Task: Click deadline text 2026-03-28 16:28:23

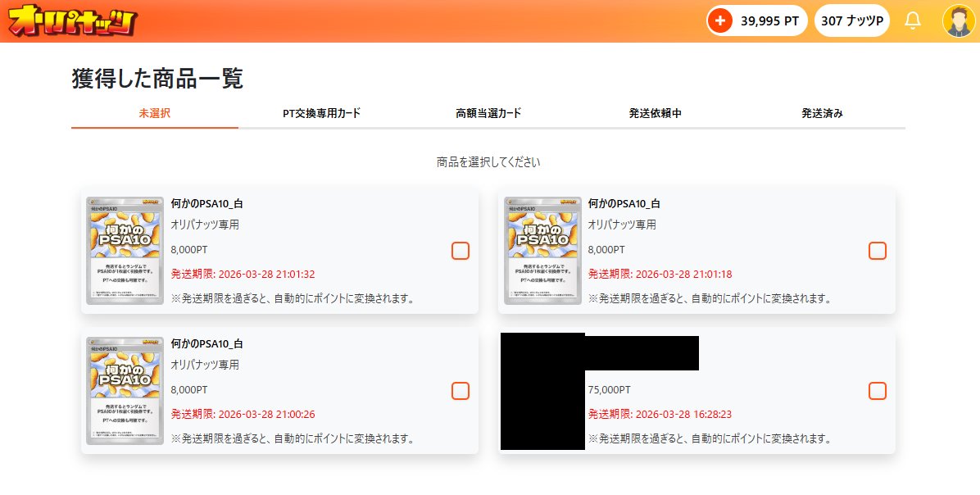Action: (x=660, y=414)
